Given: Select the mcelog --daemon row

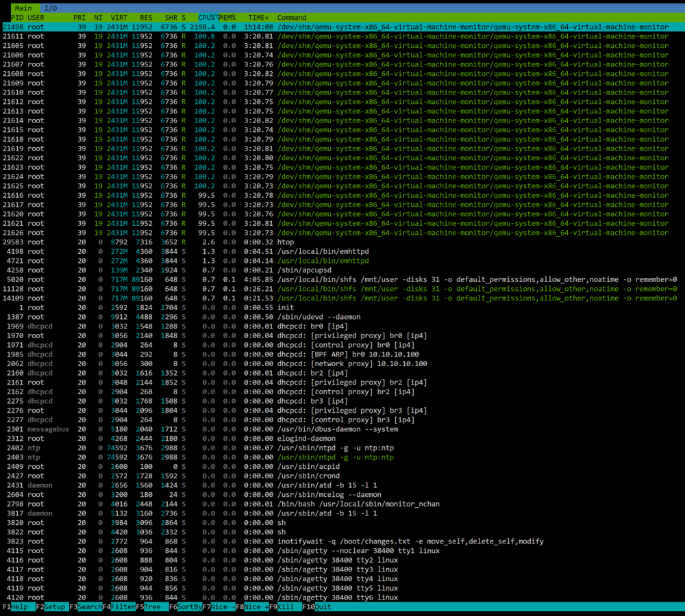Looking at the screenshot, I should pyautogui.click(x=342, y=495).
